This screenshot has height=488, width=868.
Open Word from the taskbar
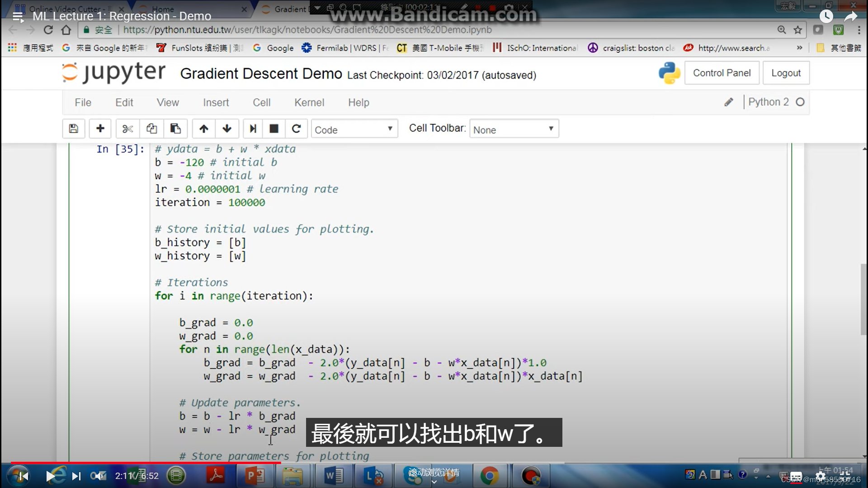(334, 476)
